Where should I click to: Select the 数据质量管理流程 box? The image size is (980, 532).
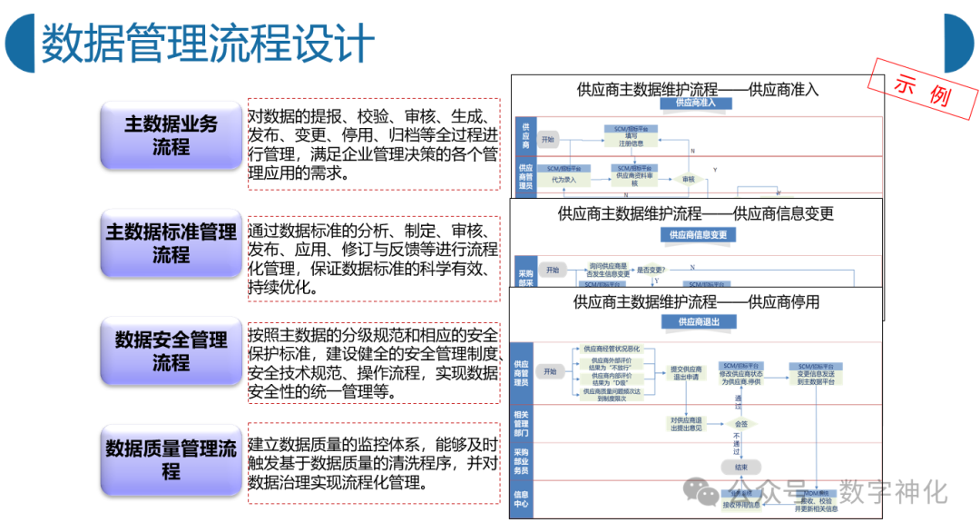(x=171, y=459)
